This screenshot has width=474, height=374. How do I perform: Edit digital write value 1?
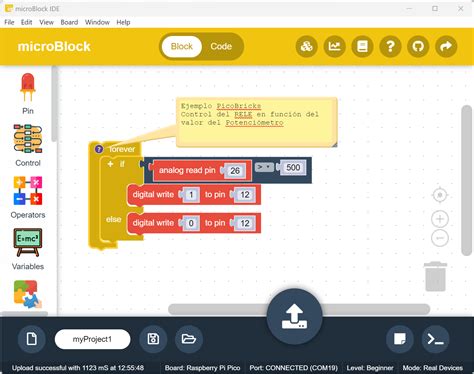191,195
